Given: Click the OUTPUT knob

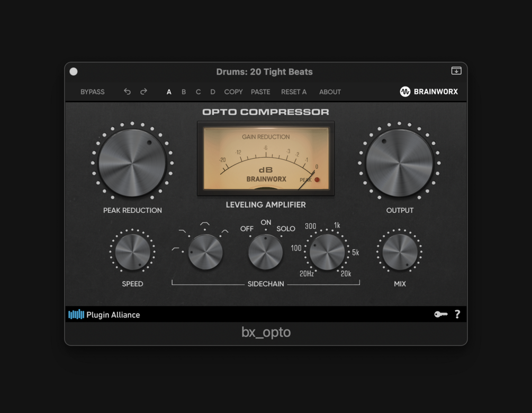Looking at the screenshot, I should 399,163.
